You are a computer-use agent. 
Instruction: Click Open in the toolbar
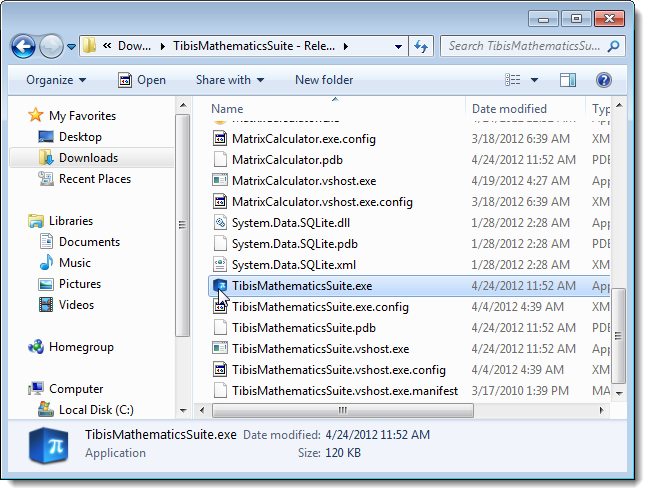142,80
